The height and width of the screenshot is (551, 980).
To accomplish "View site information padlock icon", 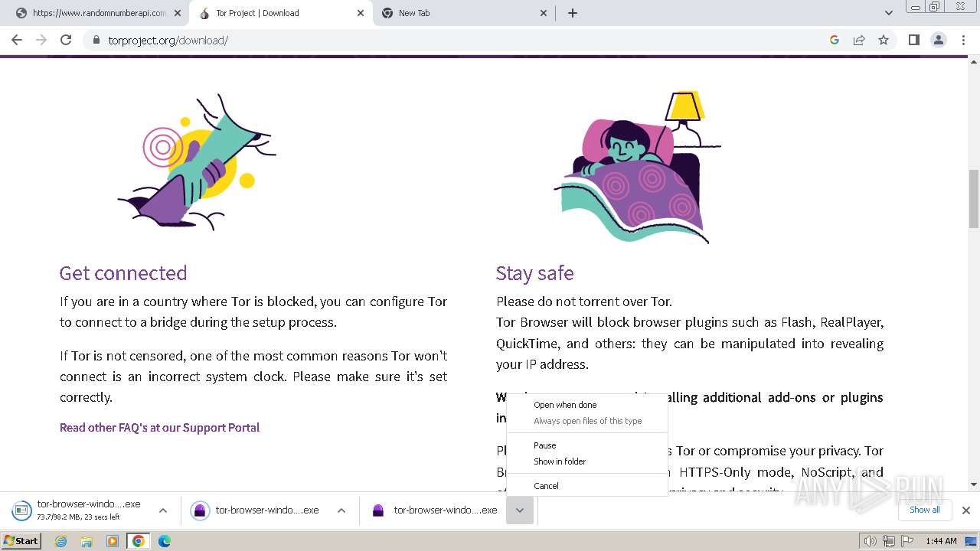I will pos(96,40).
